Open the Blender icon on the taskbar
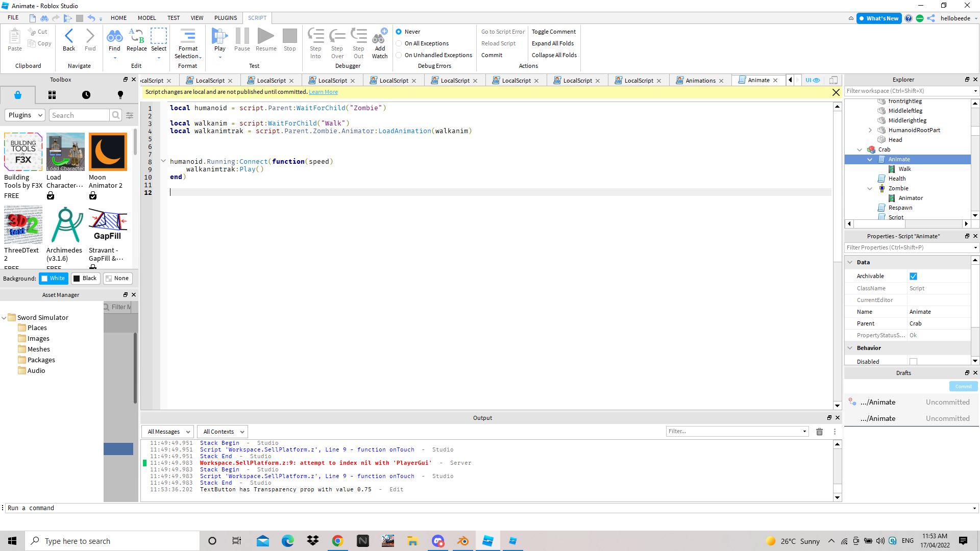 [463, 541]
